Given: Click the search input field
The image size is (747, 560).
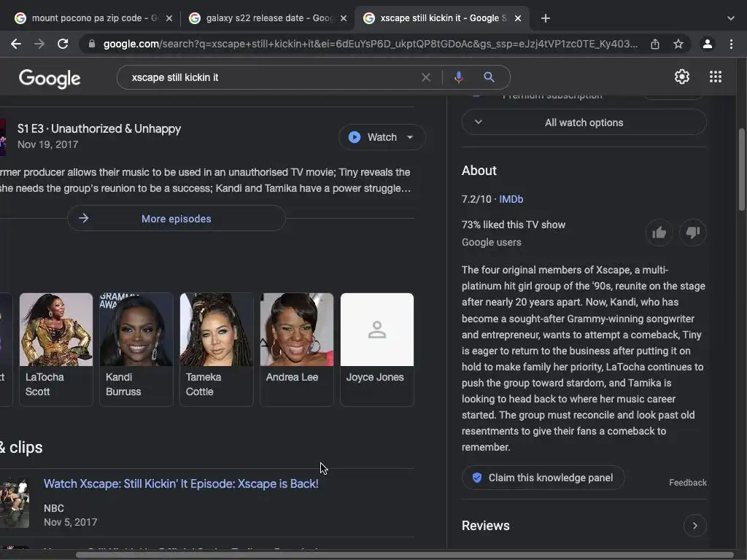Looking at the screenshot, I should pos(271,77).
